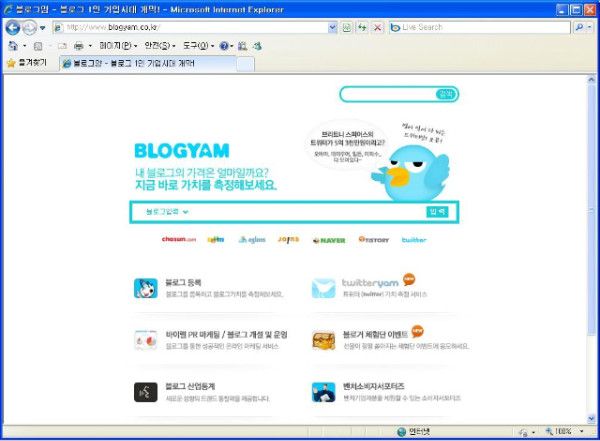This screenshot has width=600, height=441.
Task: Expand the zoom level dropdown arrow
Action: (x=582, y=431)
